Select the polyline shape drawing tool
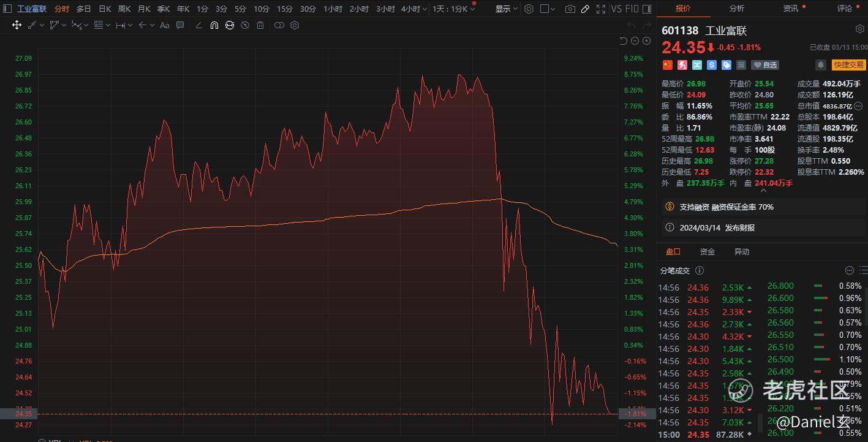 (x=54, y=25)
